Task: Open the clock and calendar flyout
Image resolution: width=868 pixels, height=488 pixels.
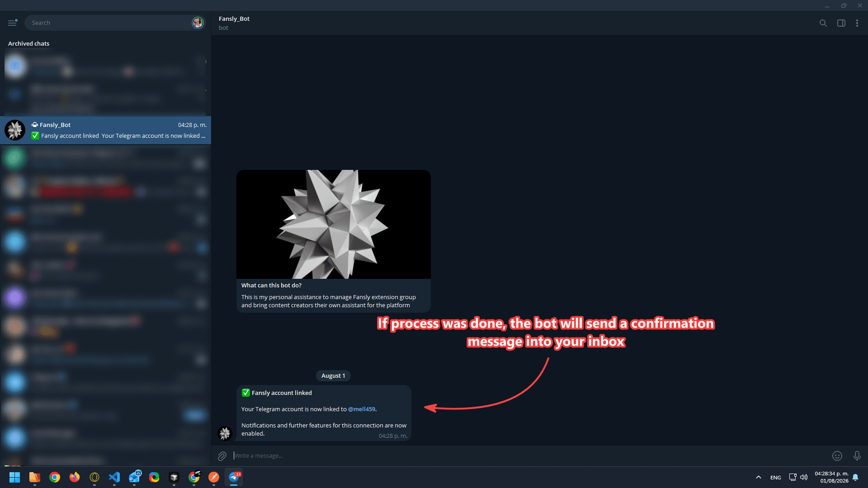Action: tap(831, 477)
